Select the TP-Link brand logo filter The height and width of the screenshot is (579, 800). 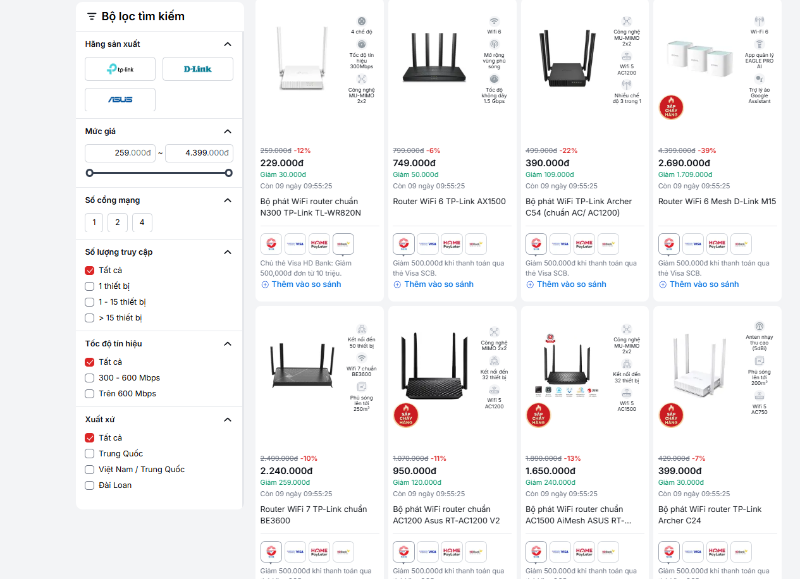[x=121, y=69]
